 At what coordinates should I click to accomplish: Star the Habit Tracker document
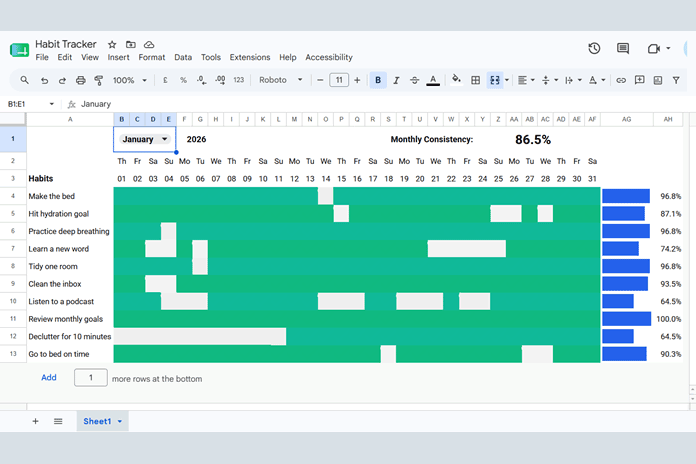coord(112,44)
